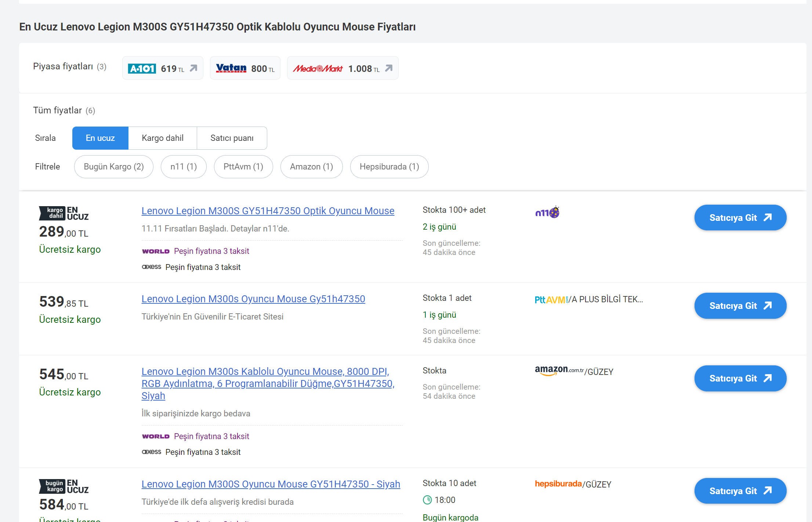The height and width of the screenshot is (522, 812).
Task: Click GÜZEY seller name beside amazon logo
Action: pyautogui.click(x=601, y=372)
